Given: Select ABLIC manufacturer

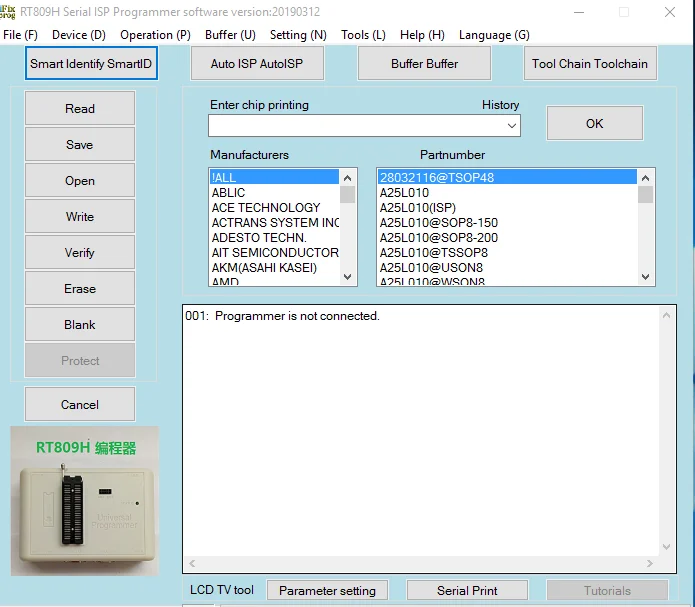Looking at the screenshot, I should click(274, 192).
